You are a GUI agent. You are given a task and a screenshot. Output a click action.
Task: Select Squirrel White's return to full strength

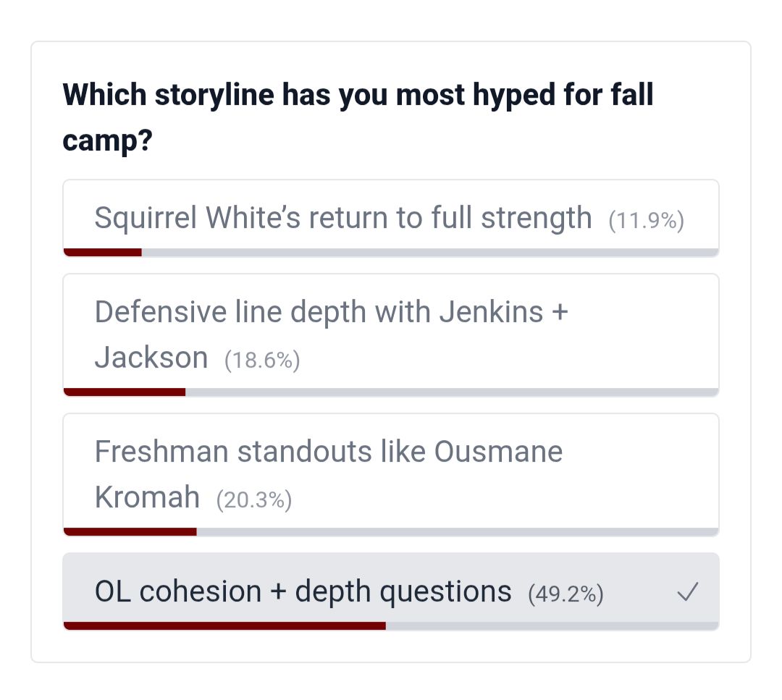coord(342,217)
